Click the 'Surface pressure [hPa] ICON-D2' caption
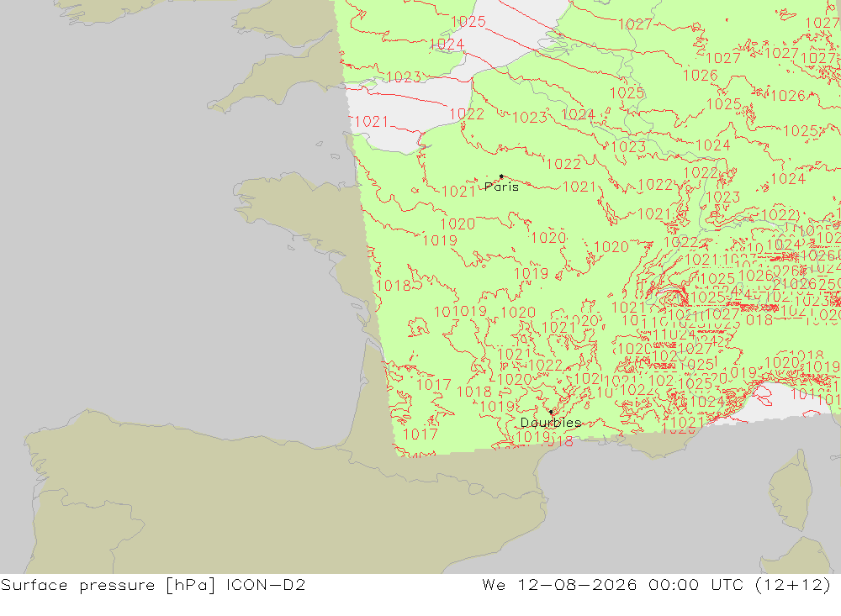This screenshot has height=616, width=841. (153, 585)
